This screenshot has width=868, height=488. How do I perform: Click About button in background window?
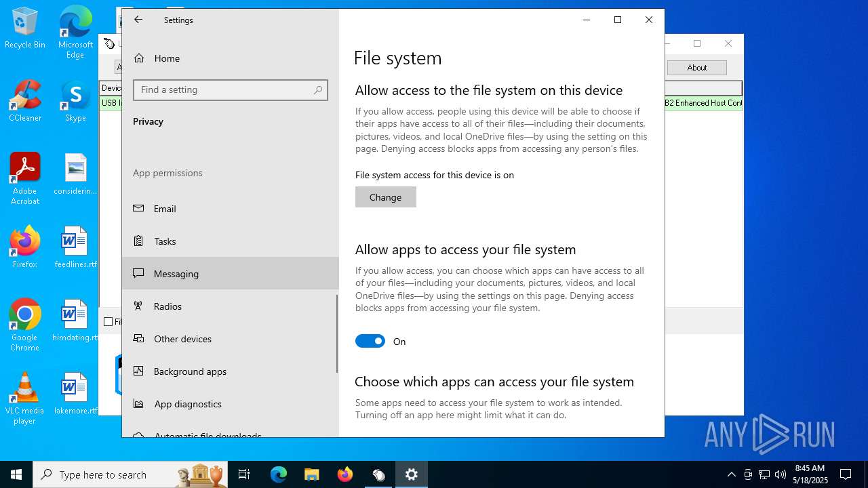coord(697,68)
